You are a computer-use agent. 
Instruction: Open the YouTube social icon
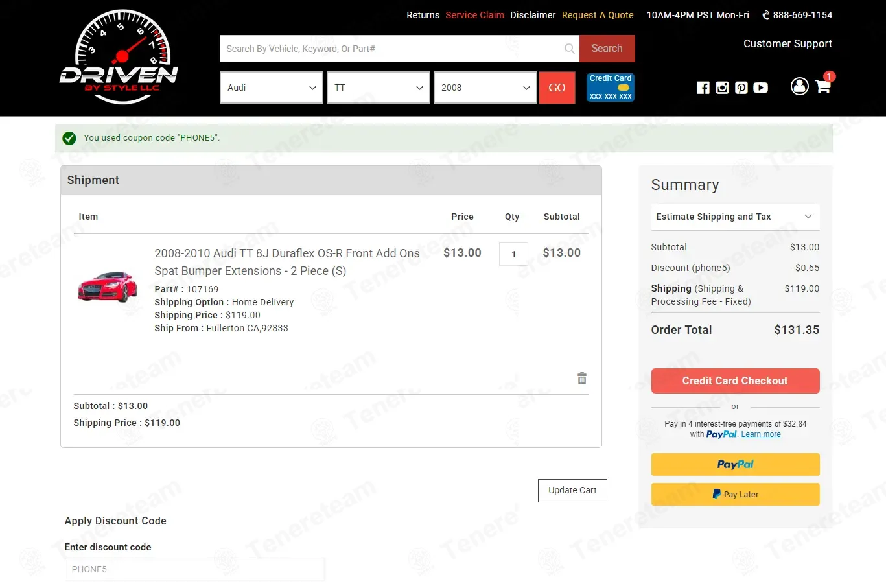(761, 88)
